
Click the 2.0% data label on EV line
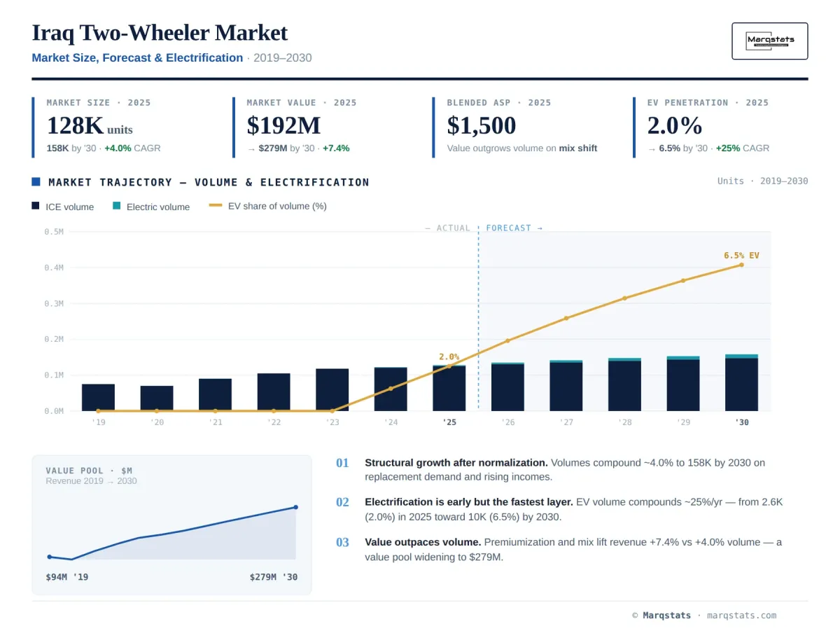tap(449, 356)
